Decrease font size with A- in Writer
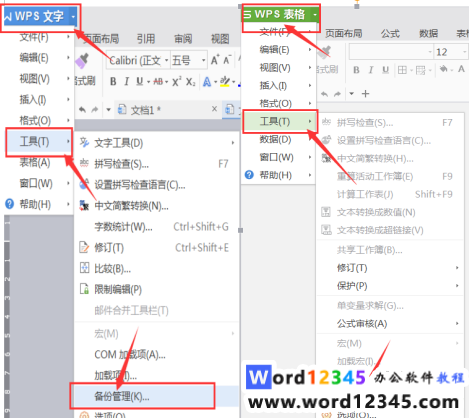The image size is (469, 418). (x=227, y=60)
